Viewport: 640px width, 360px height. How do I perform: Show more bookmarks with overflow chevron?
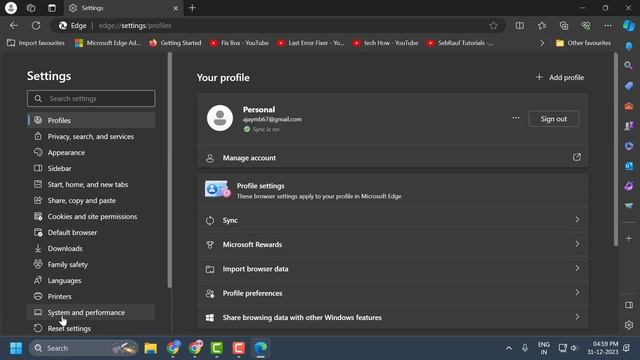pos(542,43)
